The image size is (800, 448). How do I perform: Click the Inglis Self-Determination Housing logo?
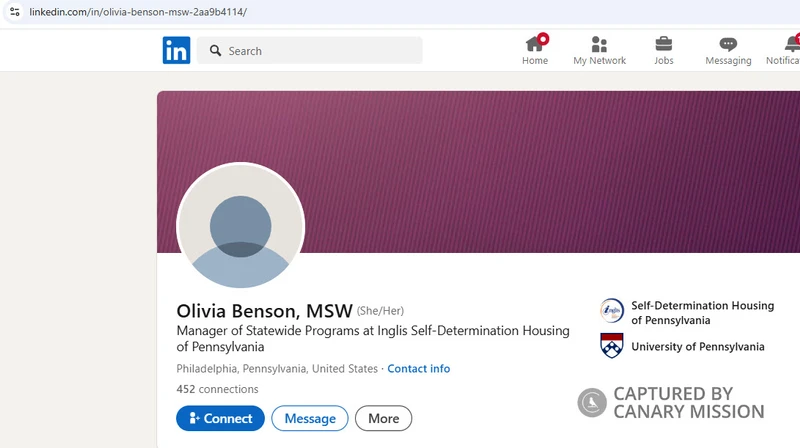point(612,312)
